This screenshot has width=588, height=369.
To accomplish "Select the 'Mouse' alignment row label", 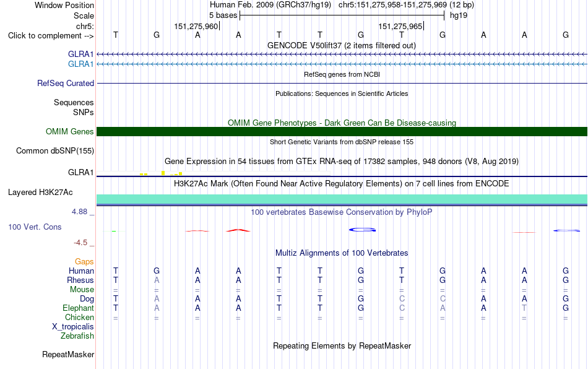I will click(x=82, y=290).
